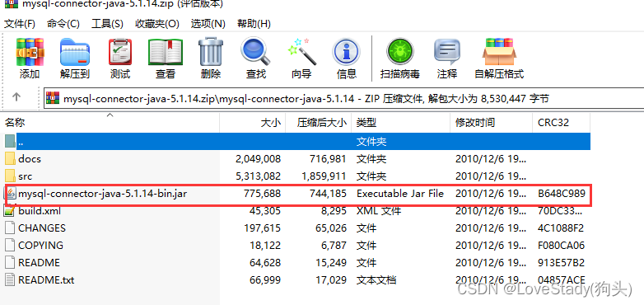Click the 添加 (Add) toolbar icon
This screenshot has width=644, height=305.
click(30, 58)
